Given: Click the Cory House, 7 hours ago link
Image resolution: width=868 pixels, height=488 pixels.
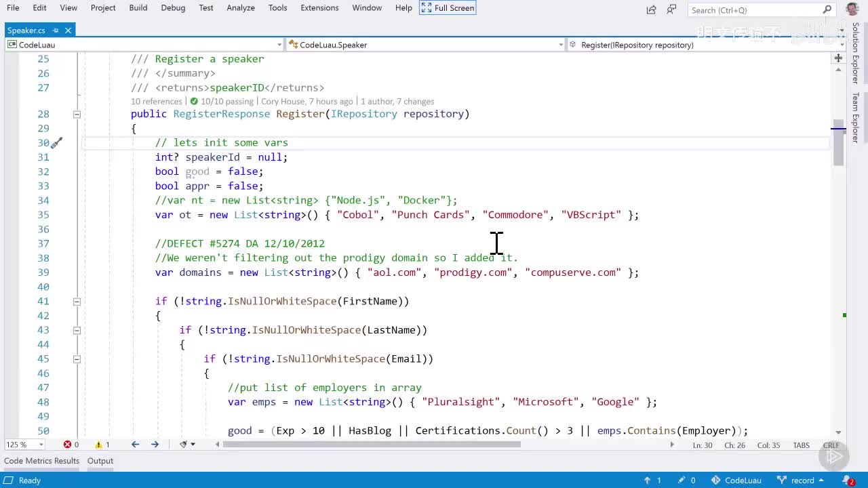Looking at the screenshot, I should tap(307, 102).
